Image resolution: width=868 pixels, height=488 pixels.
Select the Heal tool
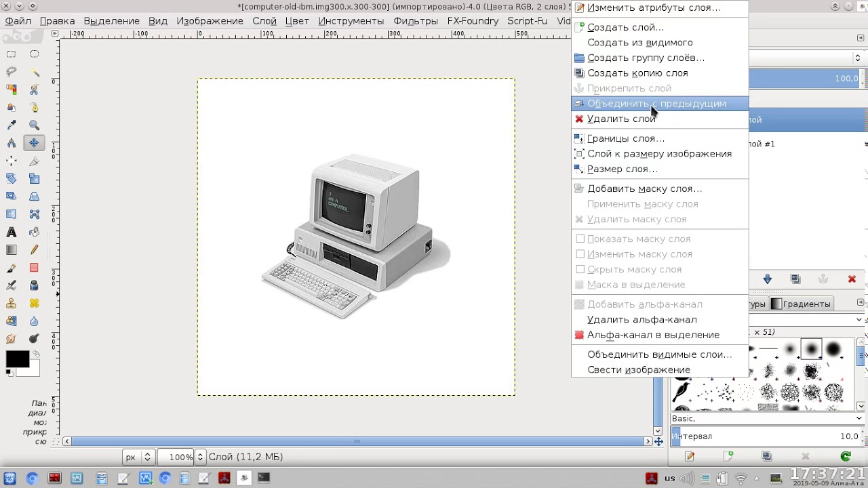point(34,303)
